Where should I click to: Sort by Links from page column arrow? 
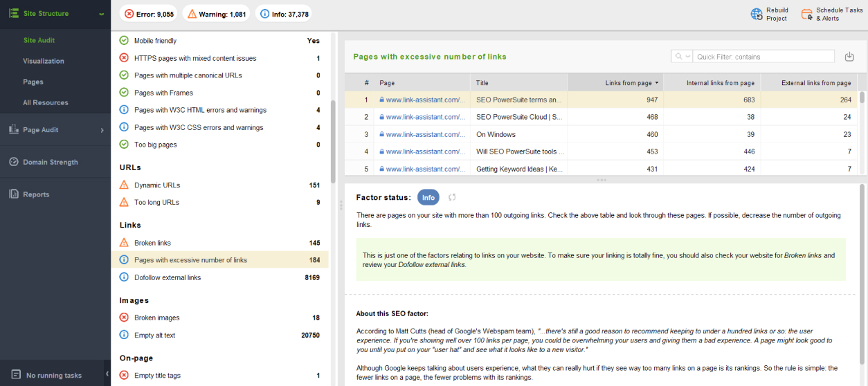point(656,83)
